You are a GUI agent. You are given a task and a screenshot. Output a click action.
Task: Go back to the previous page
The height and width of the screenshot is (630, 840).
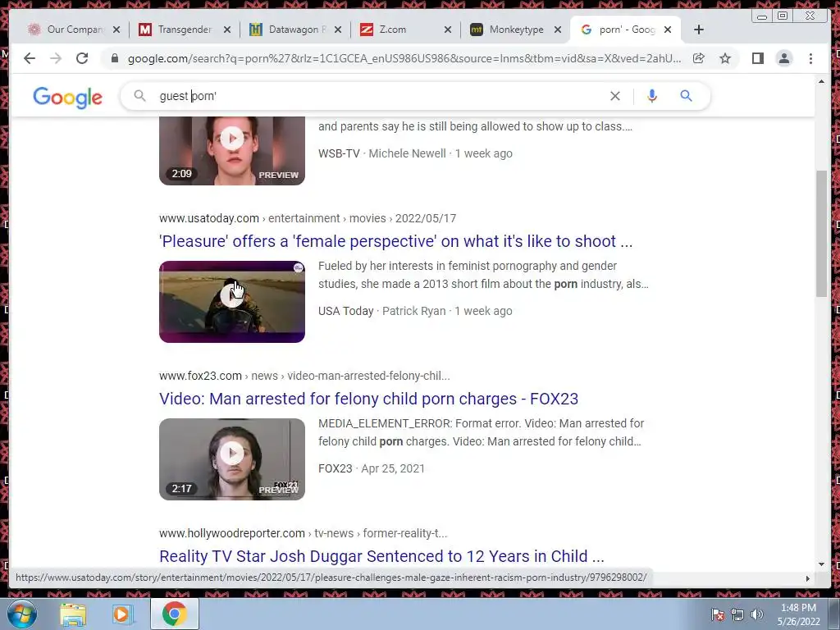[x=30, y=58]
